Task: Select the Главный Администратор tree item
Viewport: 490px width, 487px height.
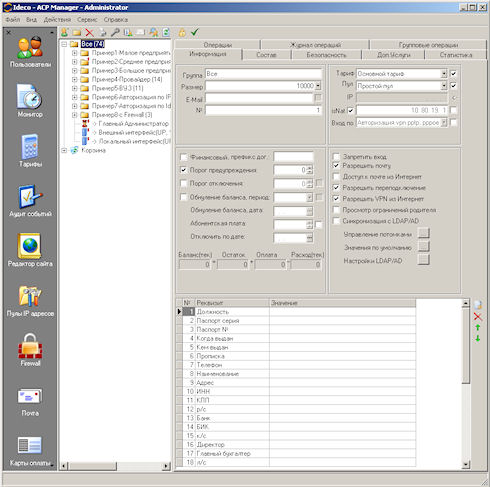Action: pyautogui.click(x=134, y=124)
